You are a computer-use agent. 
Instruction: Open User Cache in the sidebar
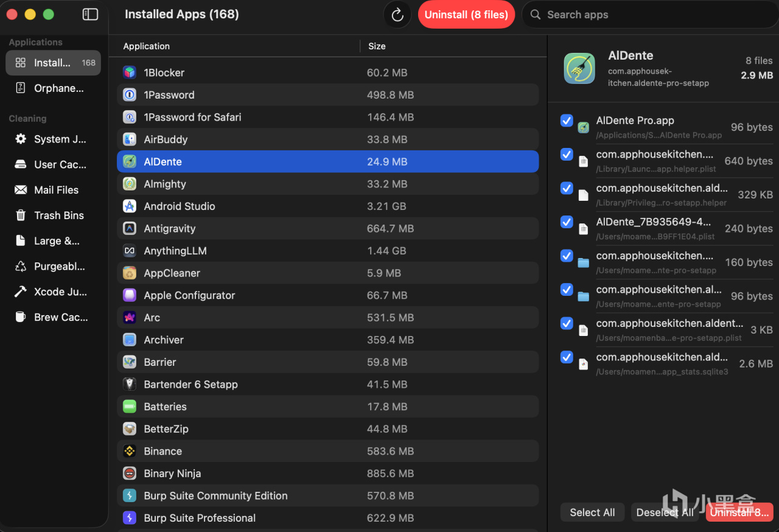(60, 164)
